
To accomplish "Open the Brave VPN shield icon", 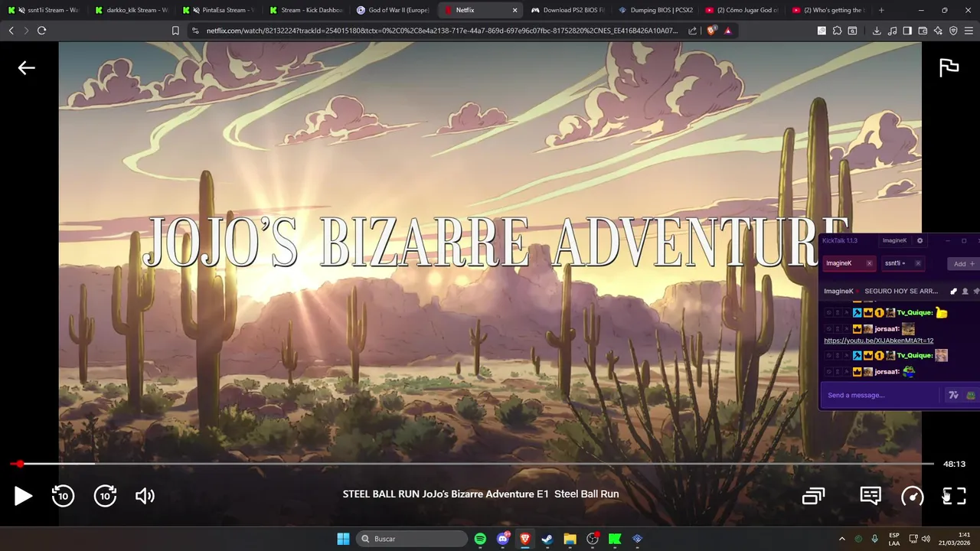I will (x=953, y=31).
